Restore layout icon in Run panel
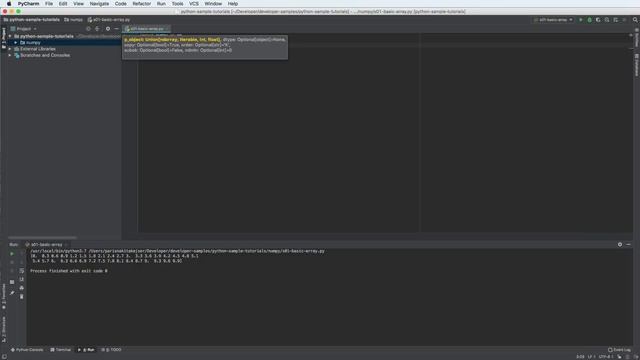Screen dimensions: 640x360 (x=12, y=282)
